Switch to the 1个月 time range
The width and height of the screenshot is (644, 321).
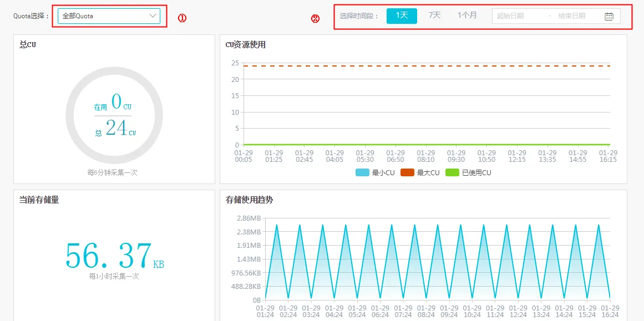[468, 16]
